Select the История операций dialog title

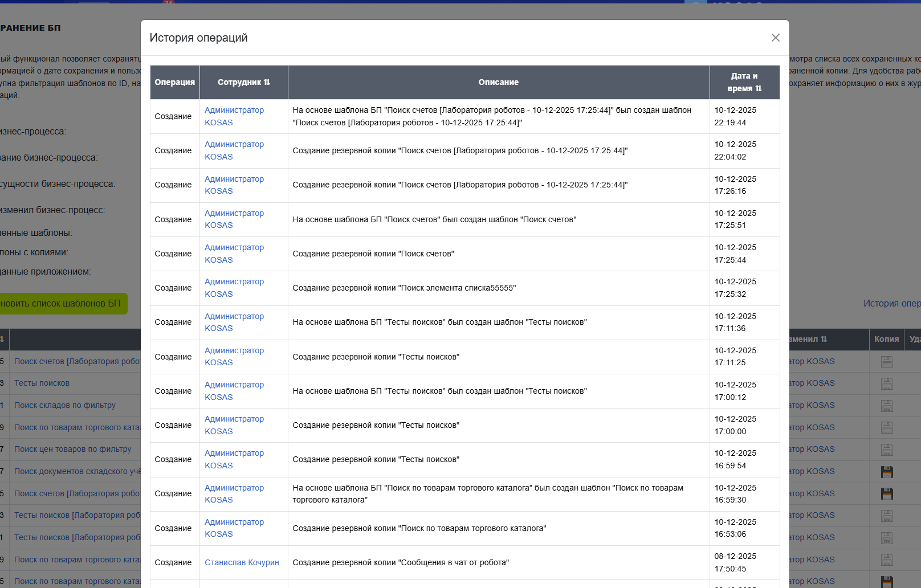198,38
